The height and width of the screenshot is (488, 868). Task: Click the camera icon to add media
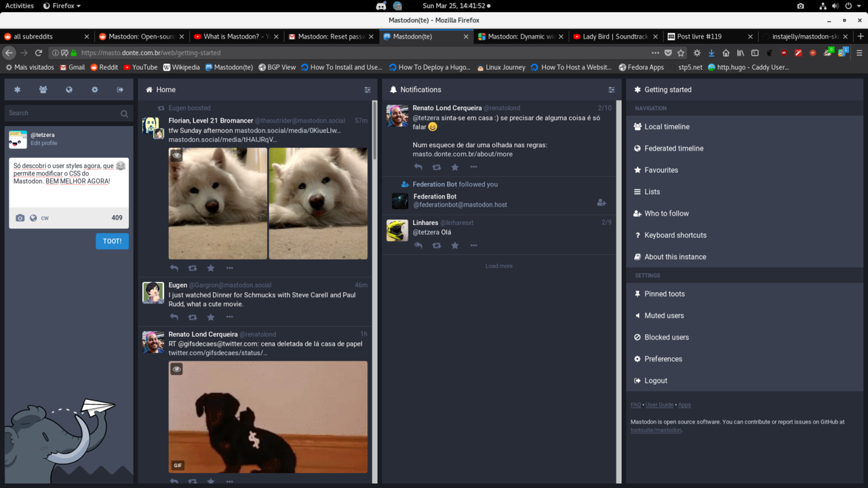pyautogui.click(x=20, y=218)
